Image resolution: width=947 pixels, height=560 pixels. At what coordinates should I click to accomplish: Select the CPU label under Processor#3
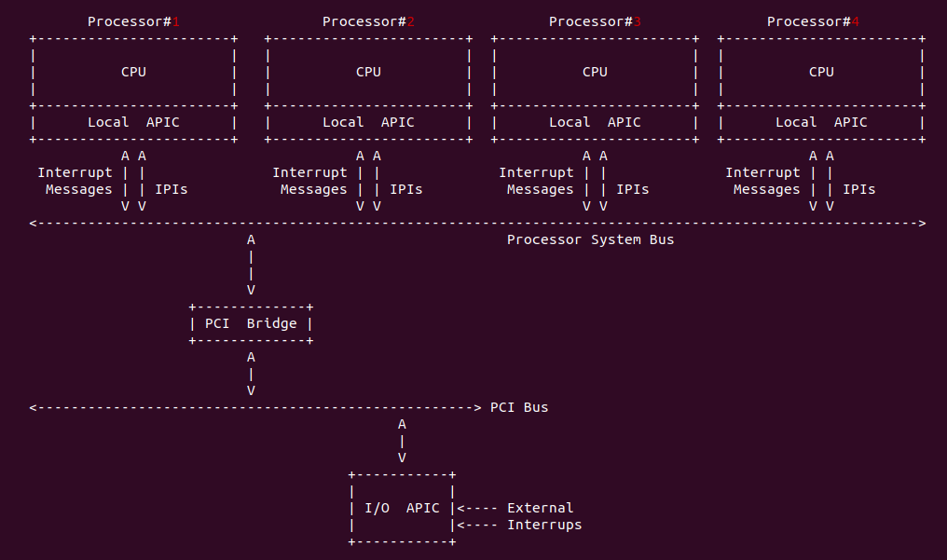click(x=595, y=72)
